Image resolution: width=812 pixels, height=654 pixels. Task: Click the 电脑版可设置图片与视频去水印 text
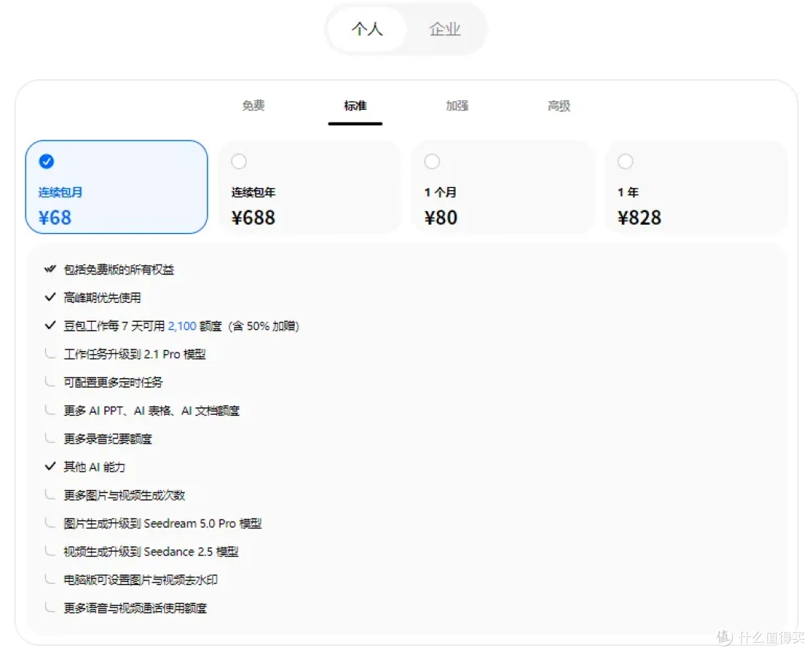(141, 580)
